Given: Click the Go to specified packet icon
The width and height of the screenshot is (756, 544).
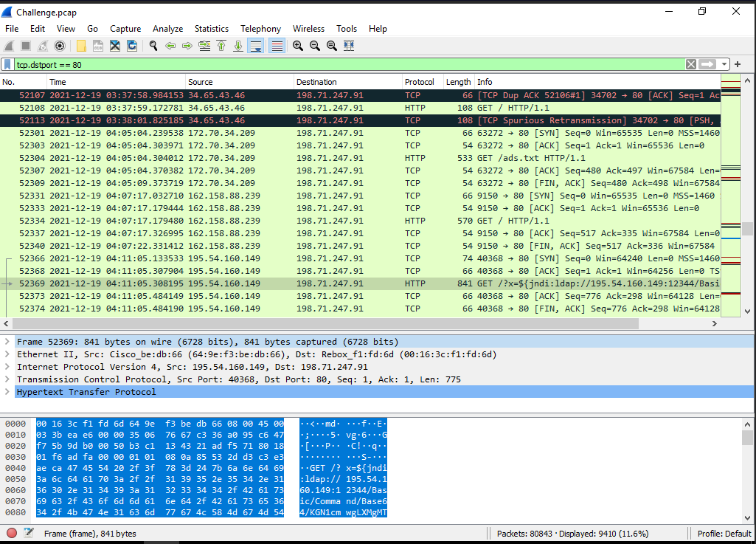Looking at the screenshot, I should tap(204, 46).
